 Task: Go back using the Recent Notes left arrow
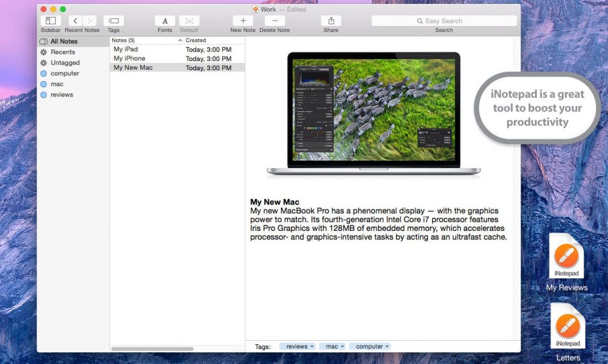click(x=75, y=20)
